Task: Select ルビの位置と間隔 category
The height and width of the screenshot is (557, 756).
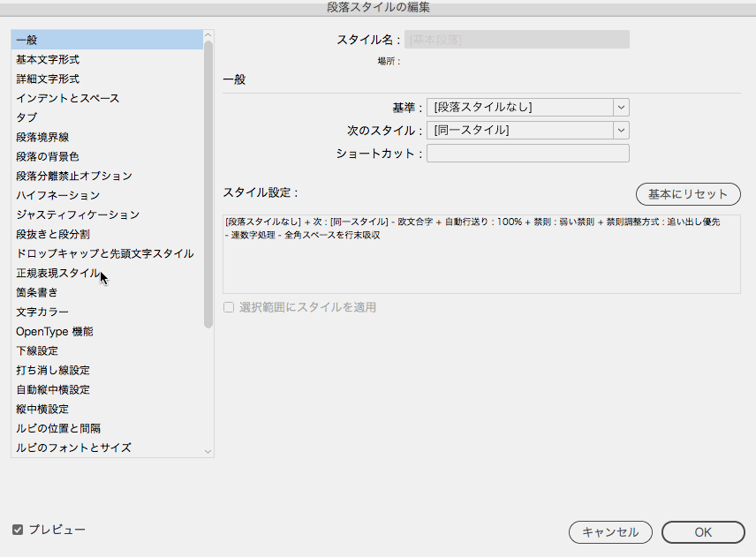Action: point(107,428)
